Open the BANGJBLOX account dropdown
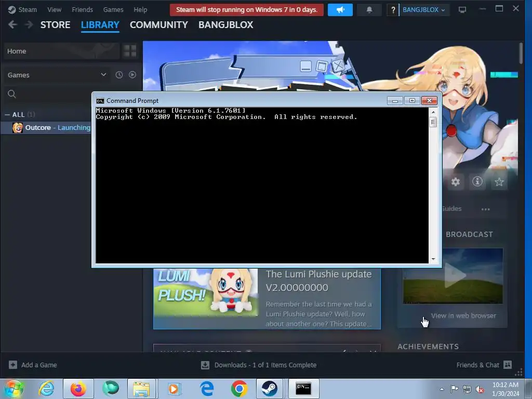This screenshot has width=532, height=399. point(424,10)
